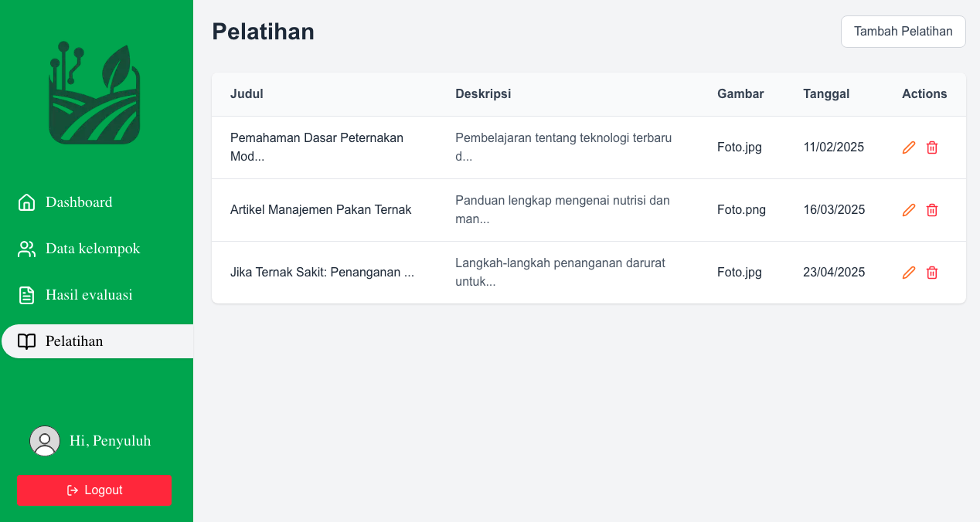Edit the Jika Ternak Sakit training
Viewport: 980px width, 522px height.
[909, 273]
